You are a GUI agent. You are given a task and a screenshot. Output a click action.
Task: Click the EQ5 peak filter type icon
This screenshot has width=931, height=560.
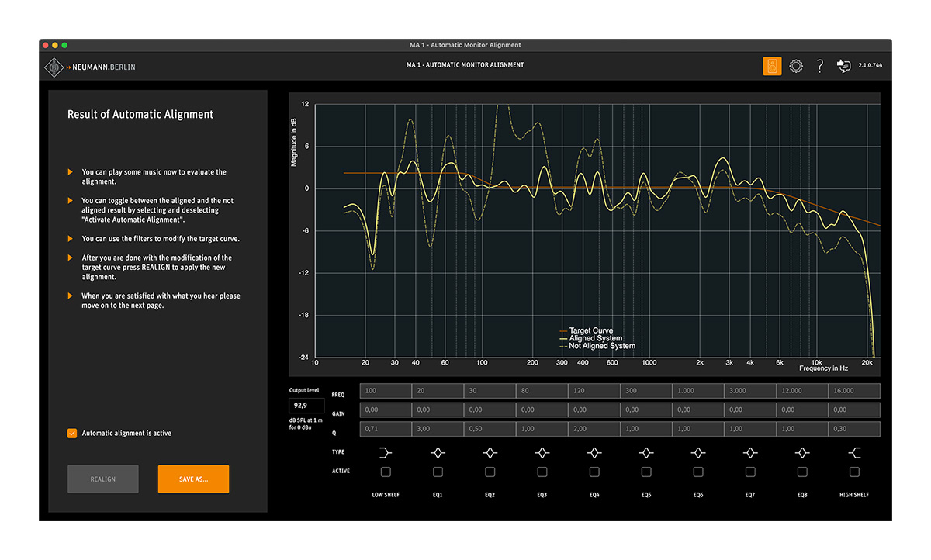tap(646, 452)
